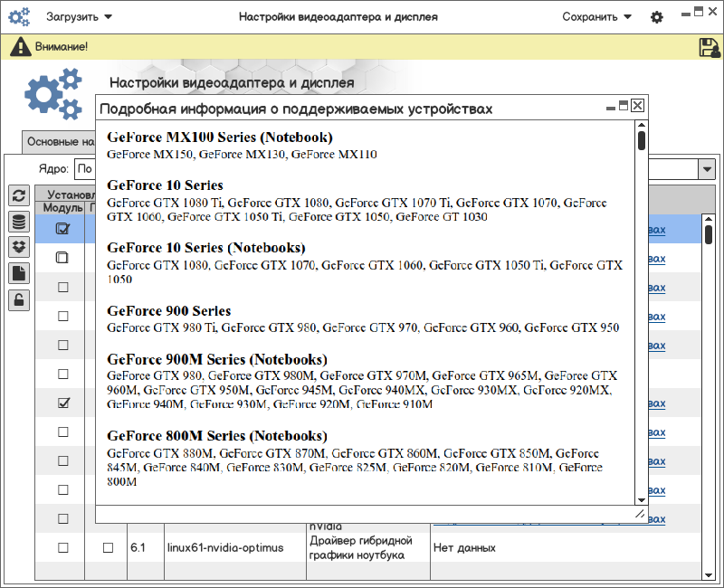
Task: Uncheck the module checkbox in highlighted row
Action: [x=62, y=229]
